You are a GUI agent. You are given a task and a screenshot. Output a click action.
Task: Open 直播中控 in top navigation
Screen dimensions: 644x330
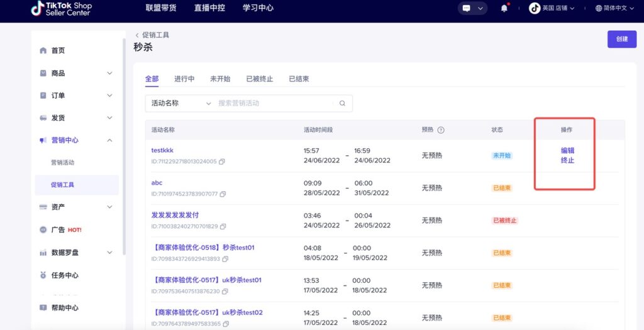pos(209,8)
